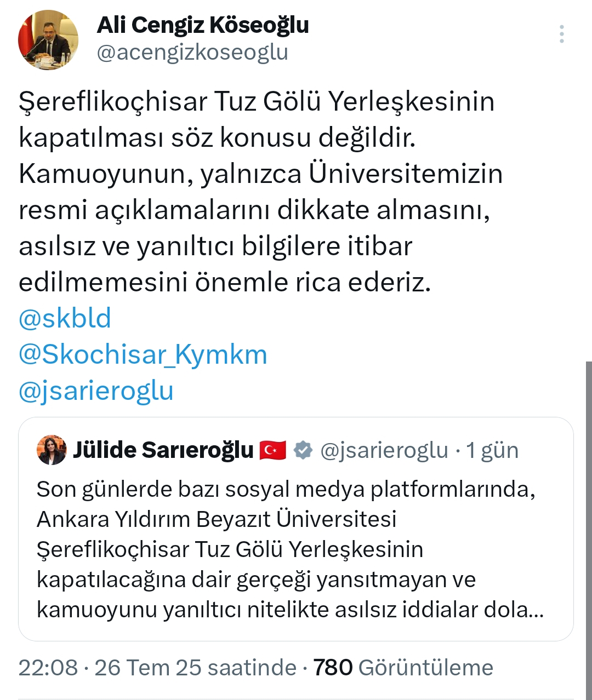Click the "1 gün" timestamp of quoted tweet
The height and width of the screenshot is (700, 592).
[492, 450]
